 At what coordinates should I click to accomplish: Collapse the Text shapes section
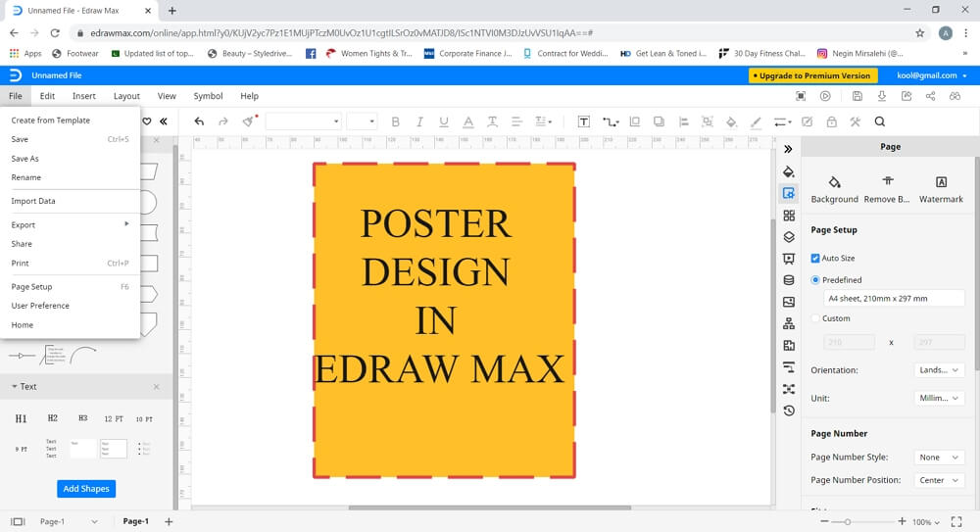(x=14, y=387)
